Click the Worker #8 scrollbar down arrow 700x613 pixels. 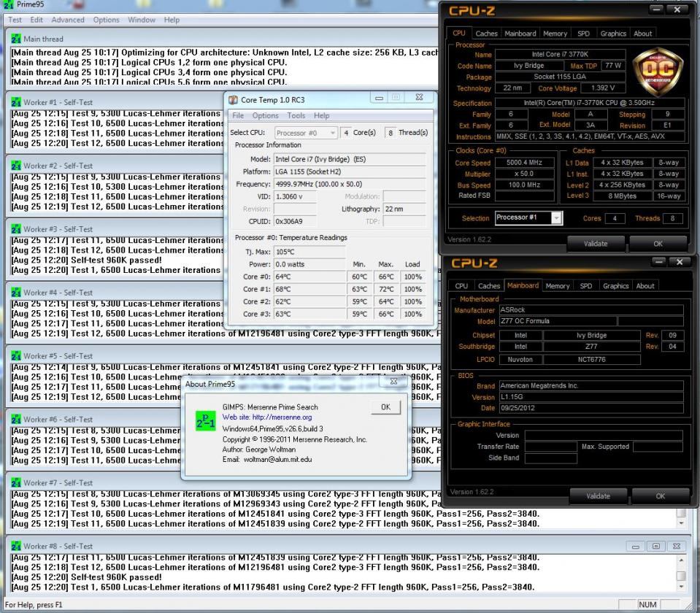681,587
